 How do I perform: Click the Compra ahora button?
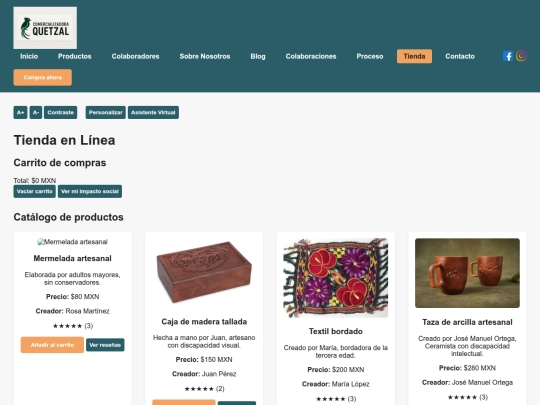coord(43,77)
